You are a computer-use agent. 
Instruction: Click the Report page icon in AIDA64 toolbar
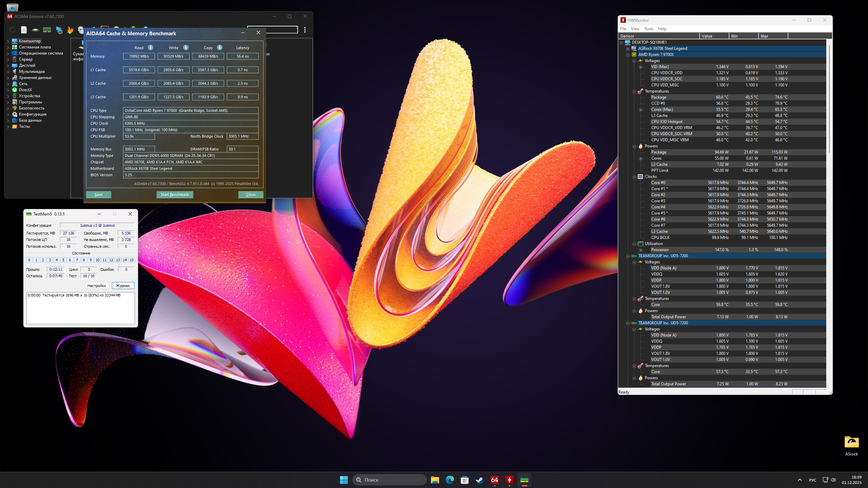coord(24,30)
